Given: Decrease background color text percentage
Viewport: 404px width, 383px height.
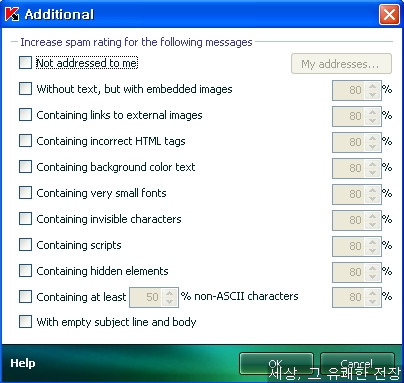Looking at the screenshot, I should pos(372,172).
